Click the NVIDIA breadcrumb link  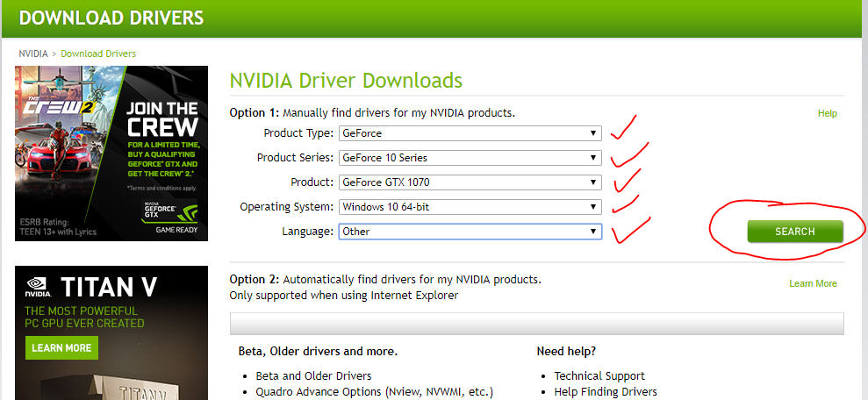33,54
